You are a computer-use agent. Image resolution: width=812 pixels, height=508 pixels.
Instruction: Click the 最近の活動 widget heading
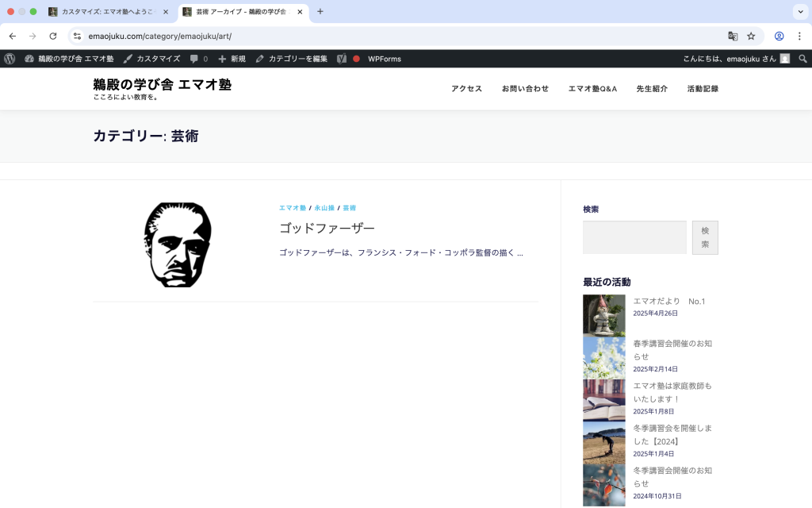(x=607, y=282)
